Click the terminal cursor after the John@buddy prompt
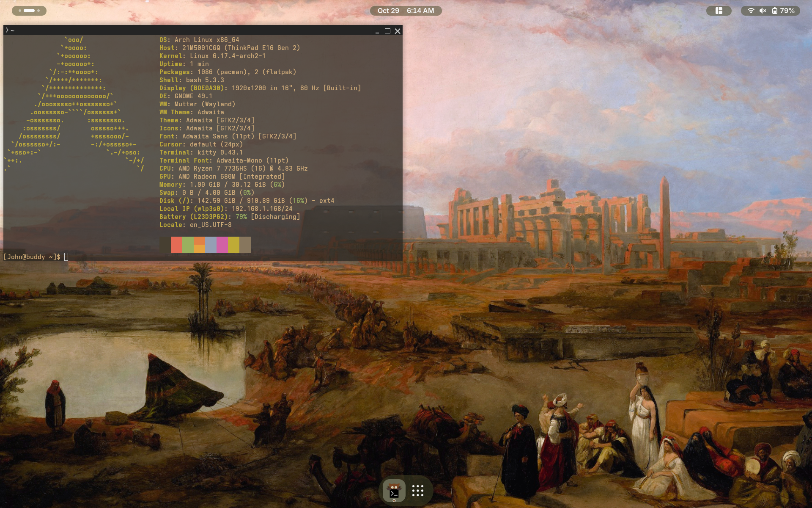Screen dimensions: 812x508 tap(66, 257)
